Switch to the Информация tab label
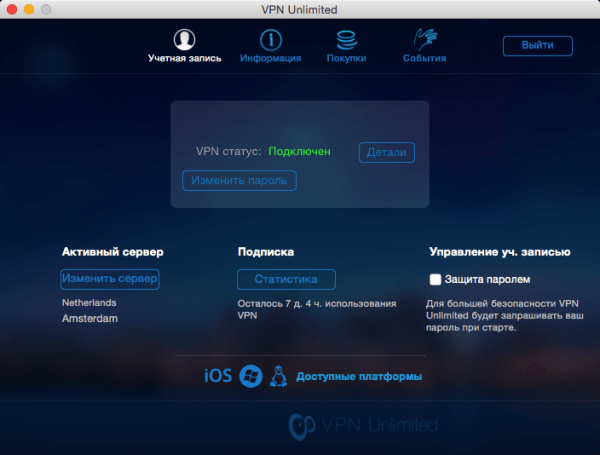The image size is (600, 455). click(x=271, y=58)
